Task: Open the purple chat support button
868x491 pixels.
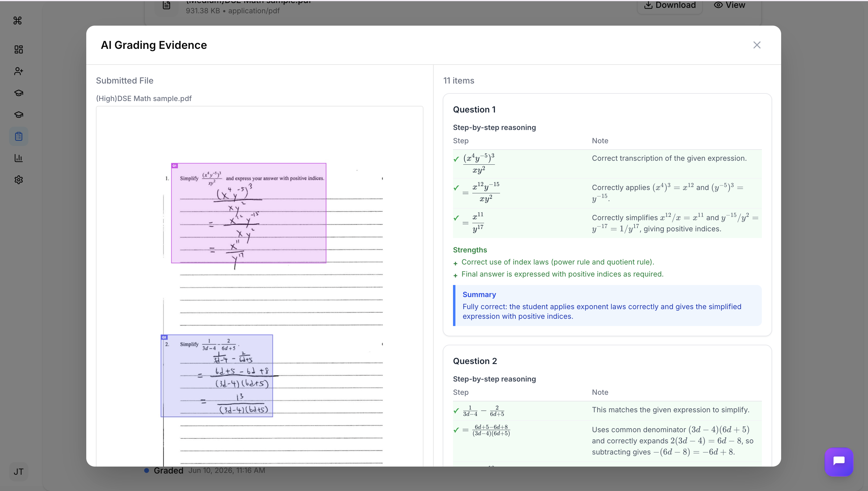Action: 839,462
